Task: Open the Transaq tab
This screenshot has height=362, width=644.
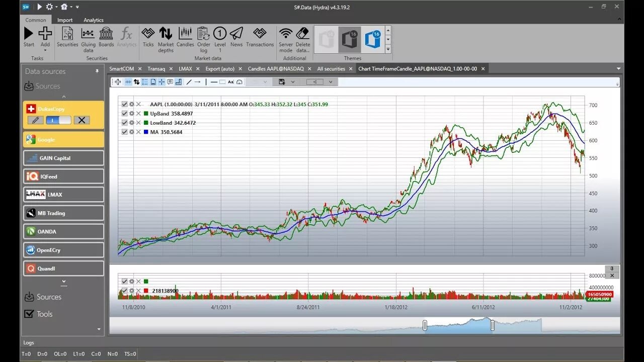Action: click(x=156, y=69)
